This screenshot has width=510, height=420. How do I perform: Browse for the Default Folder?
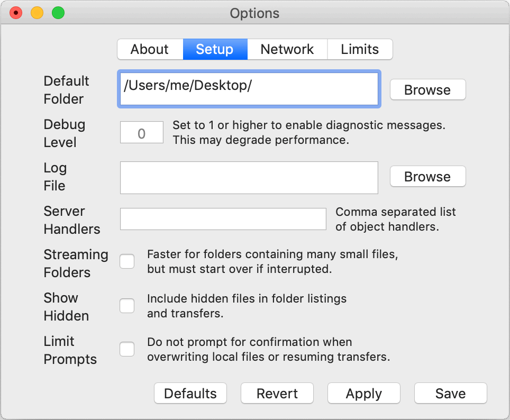point(427,90)
